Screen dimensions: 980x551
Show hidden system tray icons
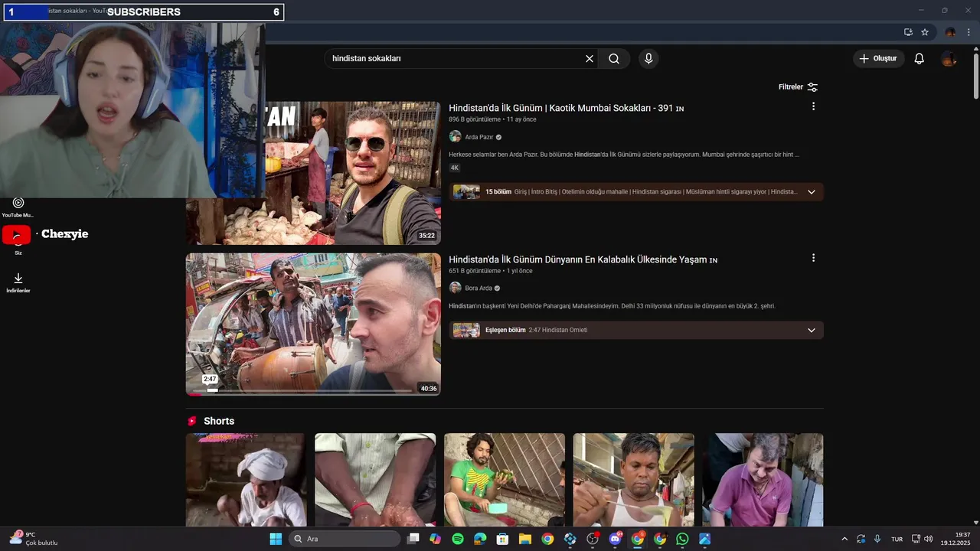(844, 539)
